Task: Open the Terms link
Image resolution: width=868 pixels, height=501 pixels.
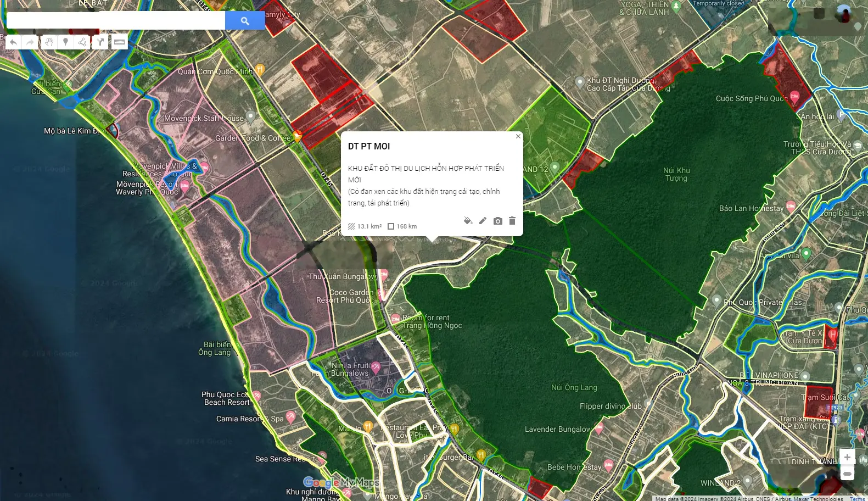Action: [x=858, y=498]
